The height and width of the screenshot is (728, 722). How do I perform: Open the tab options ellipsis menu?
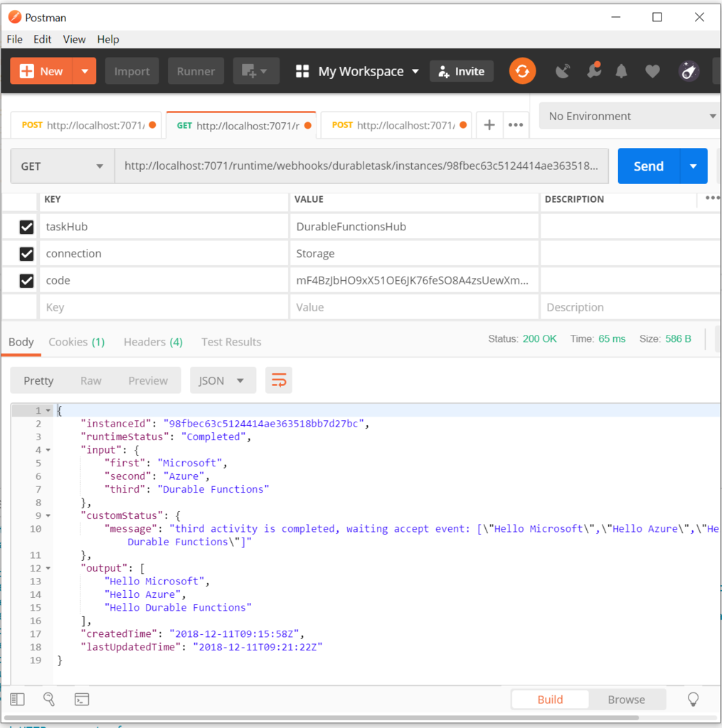[516, 125]
